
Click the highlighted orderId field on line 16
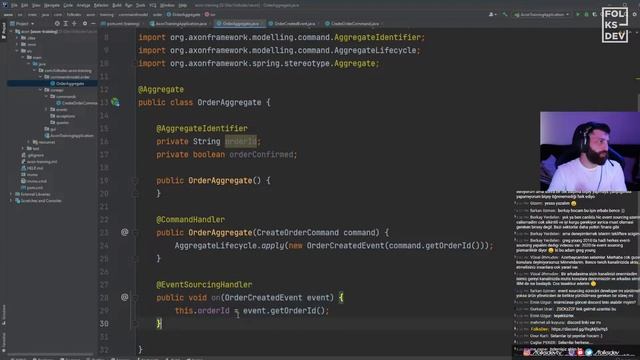pyautogui.click(x=241, y=141)
